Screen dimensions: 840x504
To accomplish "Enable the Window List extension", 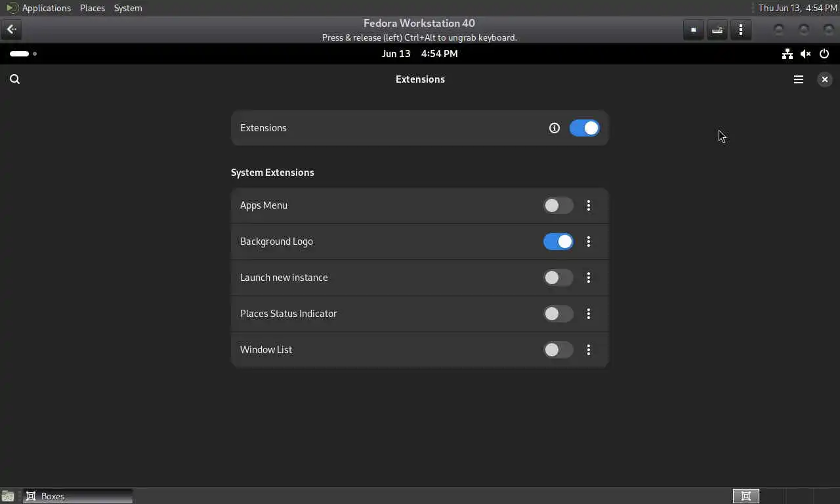I will click(558, 350).
